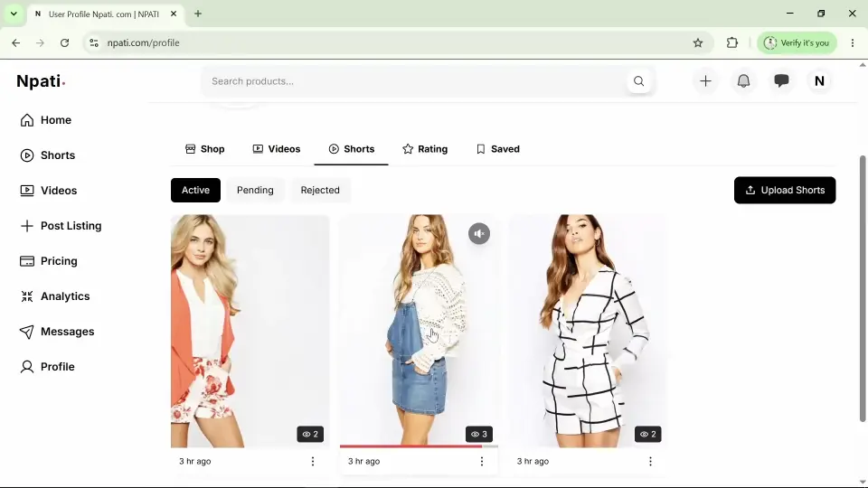This screenshot has height=488, width=868.
Task: Click the page vertical scrollbar
Action: [x=862, y=287]
